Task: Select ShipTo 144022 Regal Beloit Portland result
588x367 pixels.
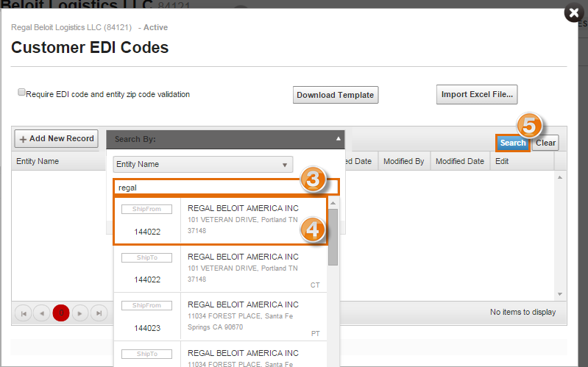Action: coord(220,268)
